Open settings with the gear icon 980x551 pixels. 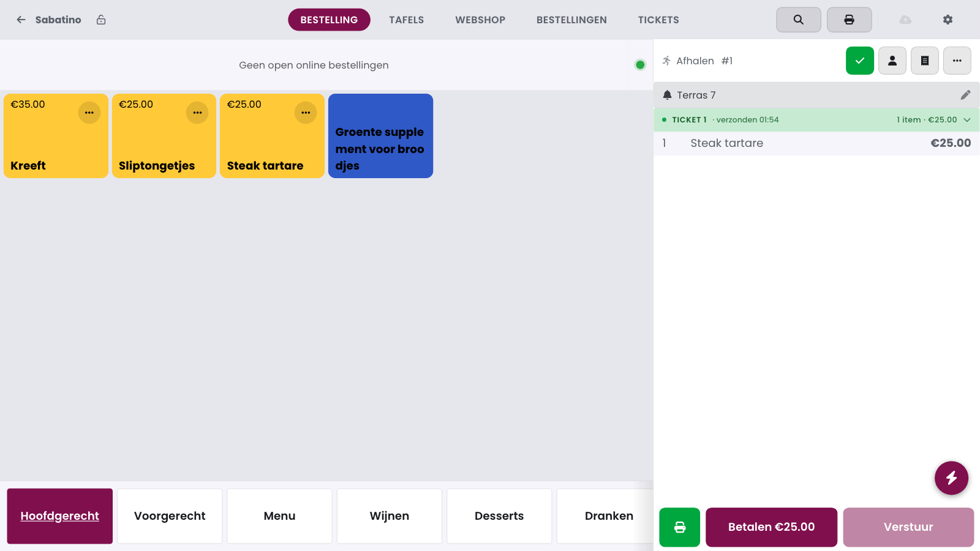pos(948,20)
